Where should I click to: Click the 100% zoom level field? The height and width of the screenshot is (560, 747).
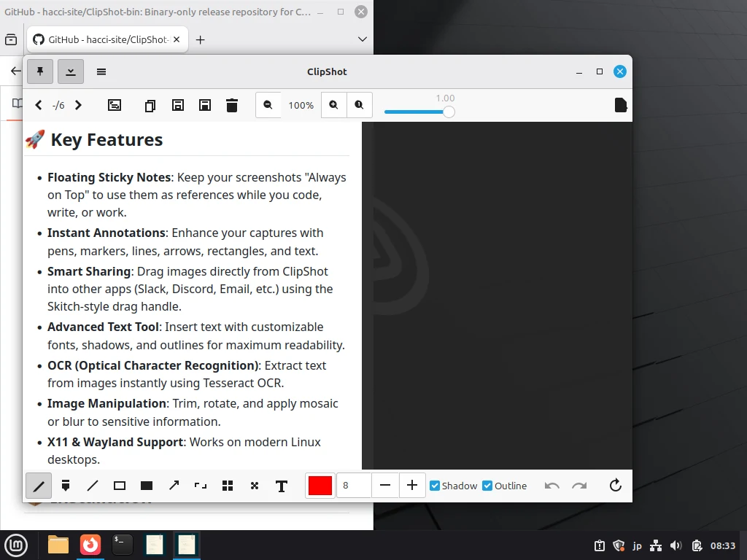click(x=301, y=105)
